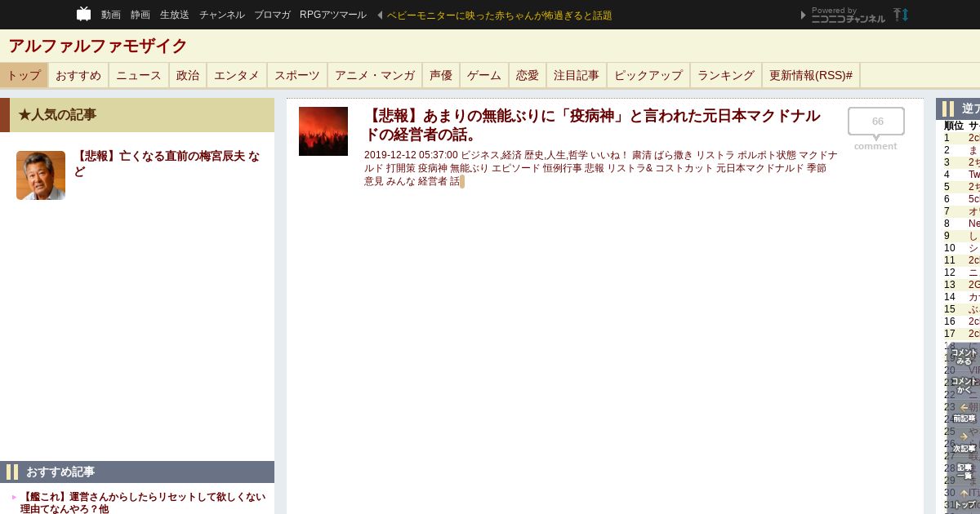Open the ランキング tab

(x=726, y=75)
